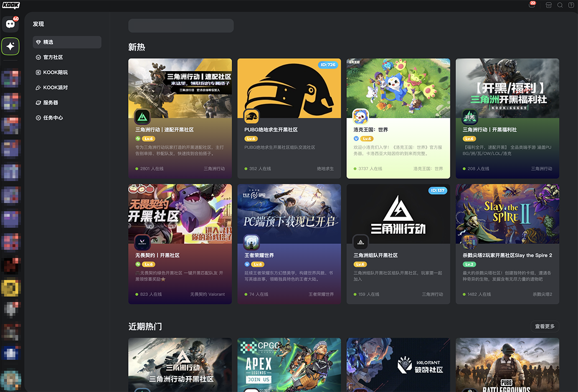Click the PUBG helmet server avatar icon

251,117
